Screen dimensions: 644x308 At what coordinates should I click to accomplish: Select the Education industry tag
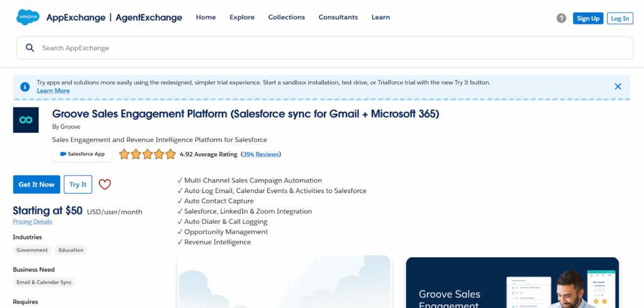tap(71, 250)
